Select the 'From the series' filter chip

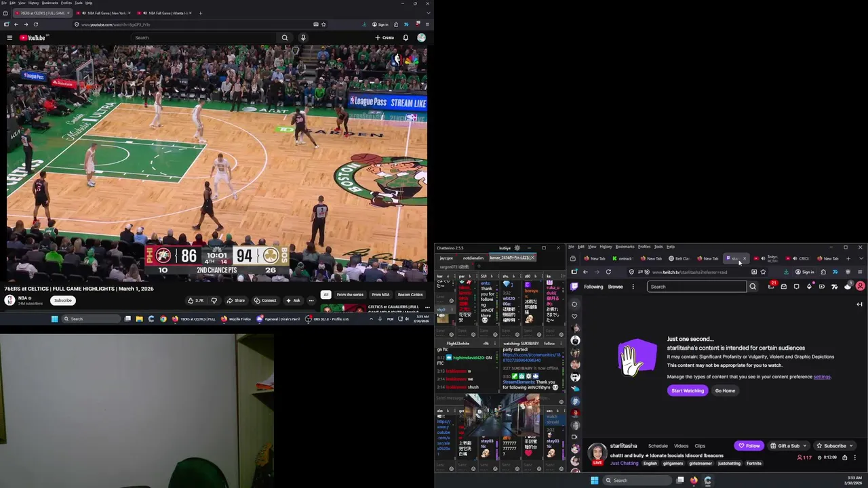tap(350, 295)
